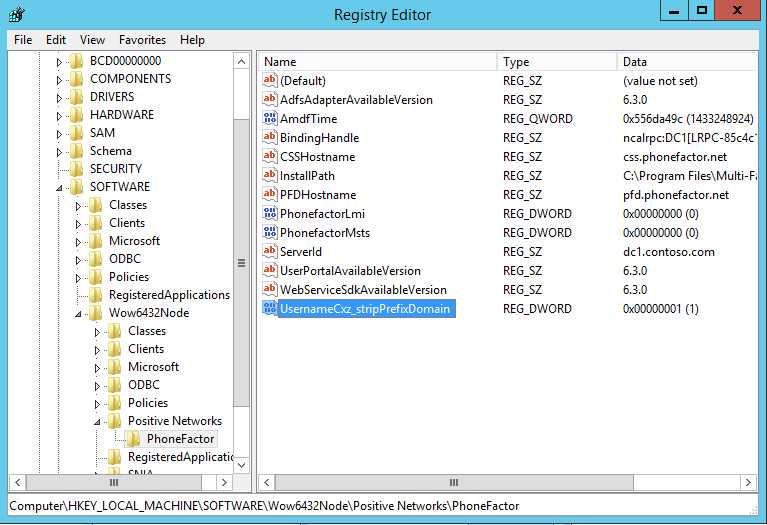767x525 pixels.
Task: Click the DWORD icon beside PhonefactorMsts
Action: tap(270, 232)
